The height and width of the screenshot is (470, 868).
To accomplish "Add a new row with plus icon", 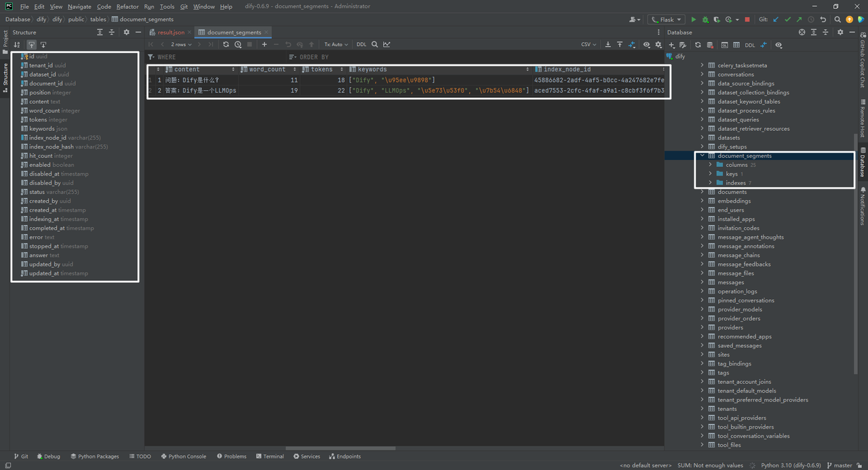I will [264, 44].
